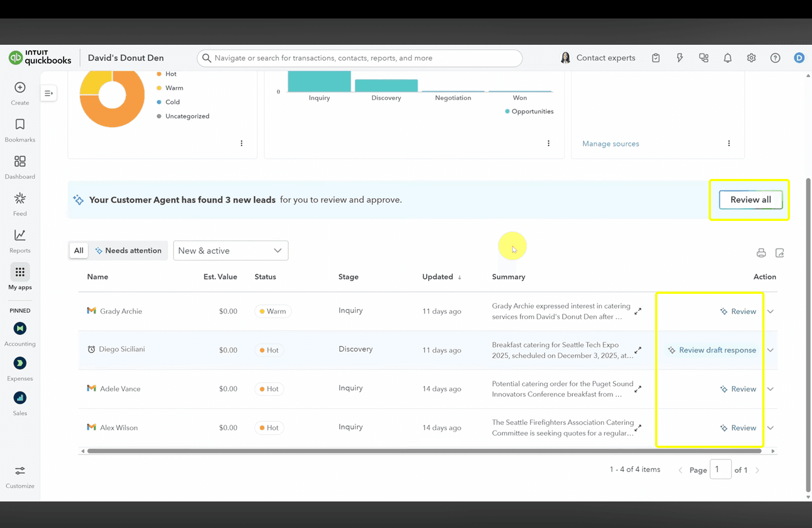Select the All tab
This screenshot has height=528, width=812.
click(x=79, y=251)
